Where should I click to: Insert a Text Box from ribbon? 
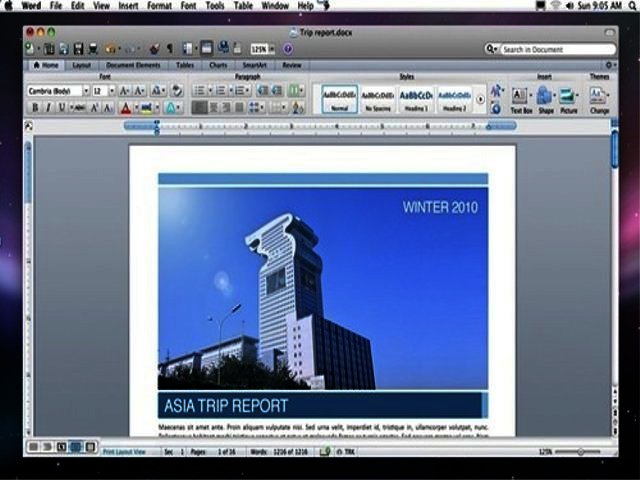coord(520,98)
